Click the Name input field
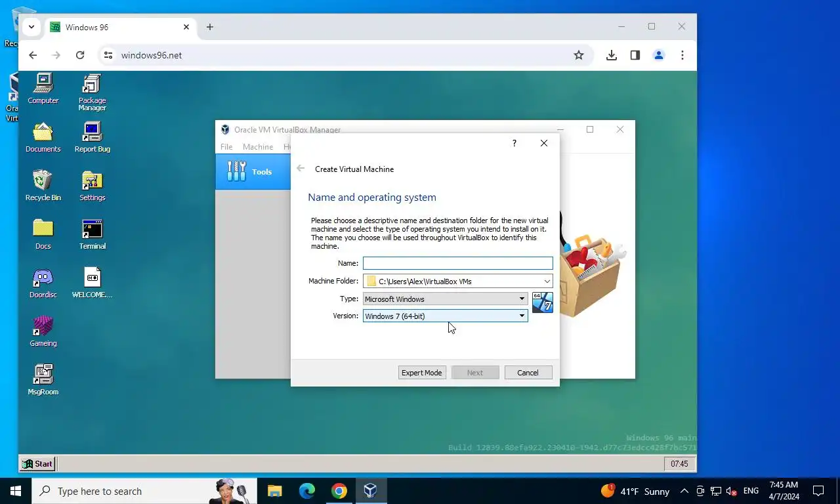840x504 pixels. pyautogui.click(x=458, y=263)
